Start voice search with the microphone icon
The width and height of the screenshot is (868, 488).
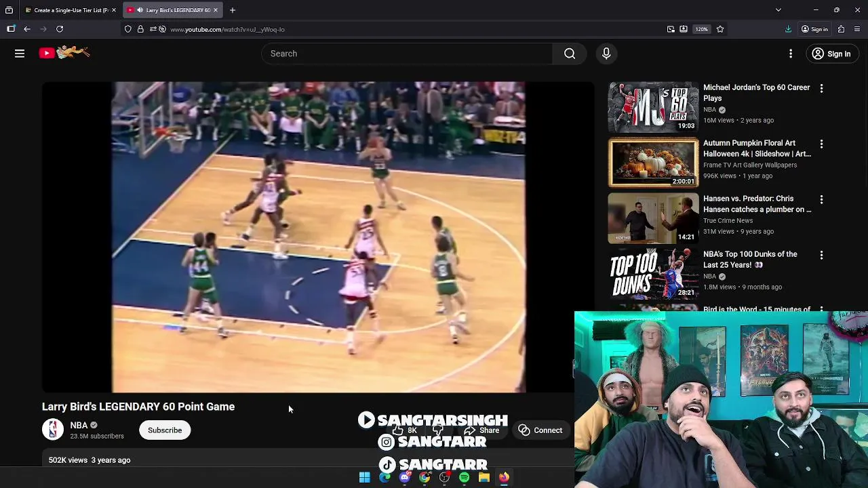[x=606, y=54]
